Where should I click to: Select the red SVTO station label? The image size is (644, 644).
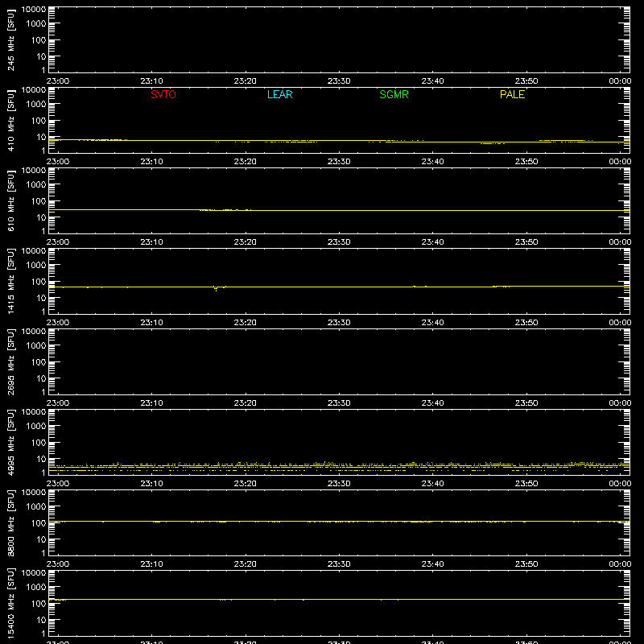click(163, 94)
